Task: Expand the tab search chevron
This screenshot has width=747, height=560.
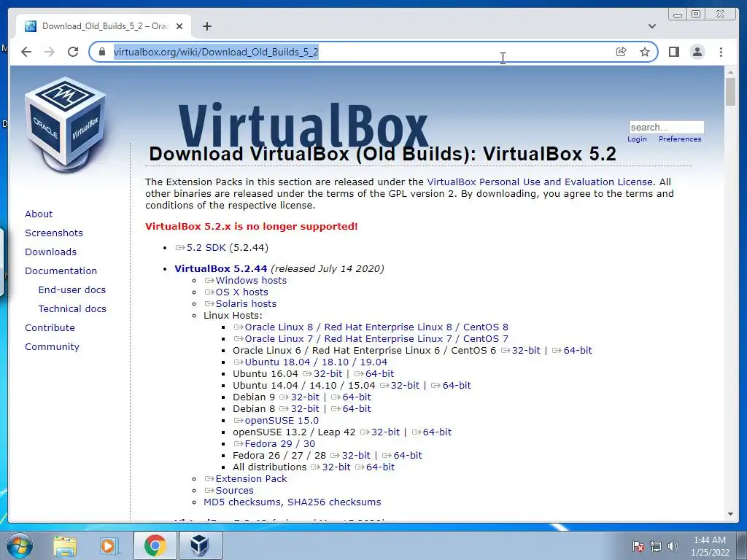Action: click(x=651, y=26)
